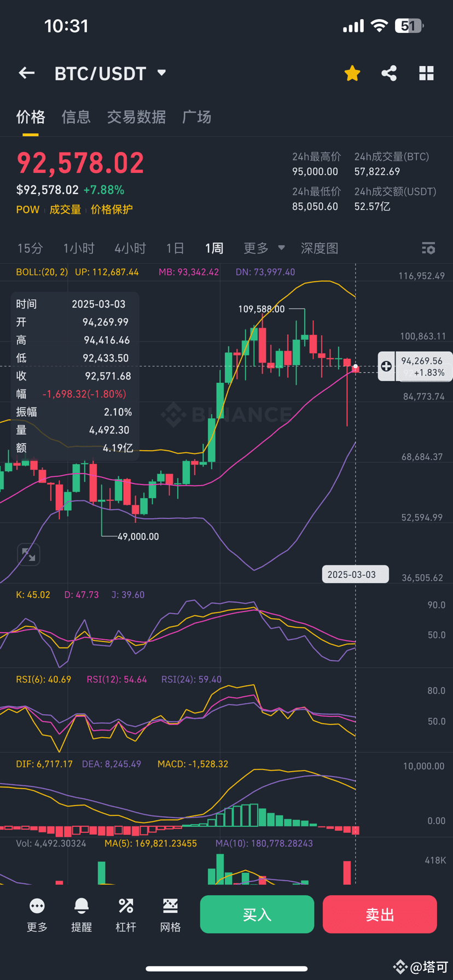The image size is (453, 980).
Task: Select the 15分 timeframe
Action: (30, 248)
